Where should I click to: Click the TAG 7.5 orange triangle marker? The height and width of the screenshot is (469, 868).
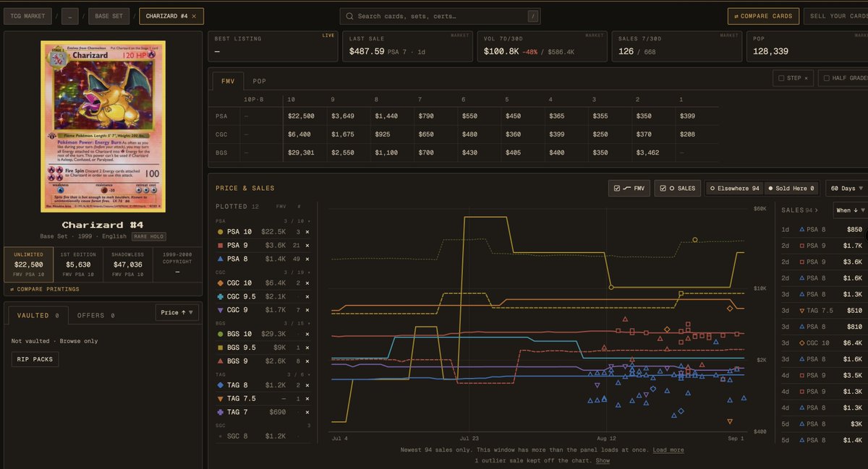tap(221, 399)
